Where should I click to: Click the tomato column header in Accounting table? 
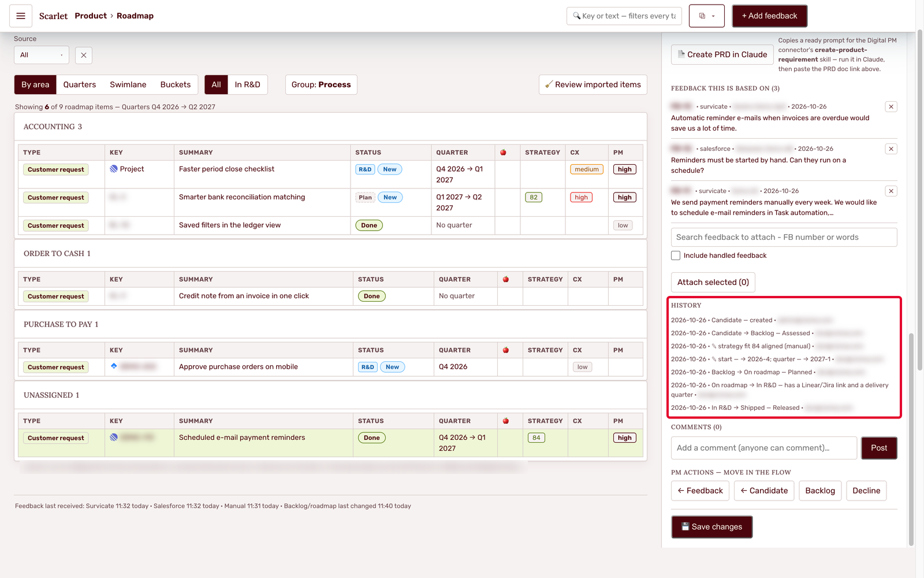click(503, 153)
